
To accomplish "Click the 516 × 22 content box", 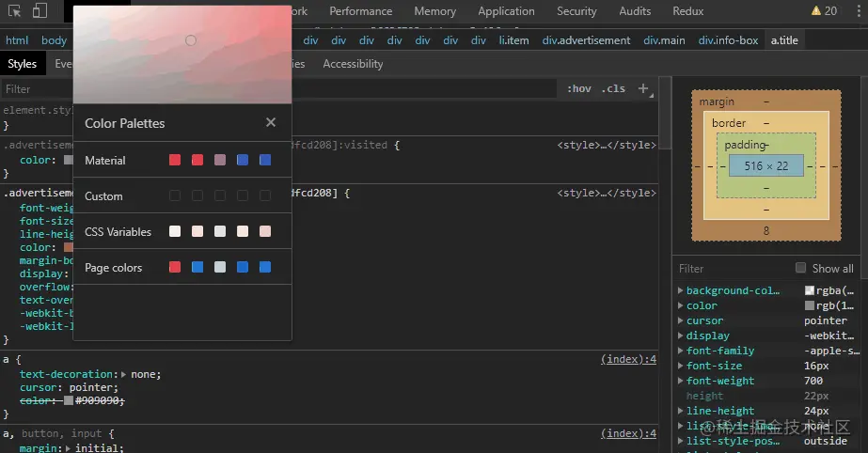I will click(766, 165).
